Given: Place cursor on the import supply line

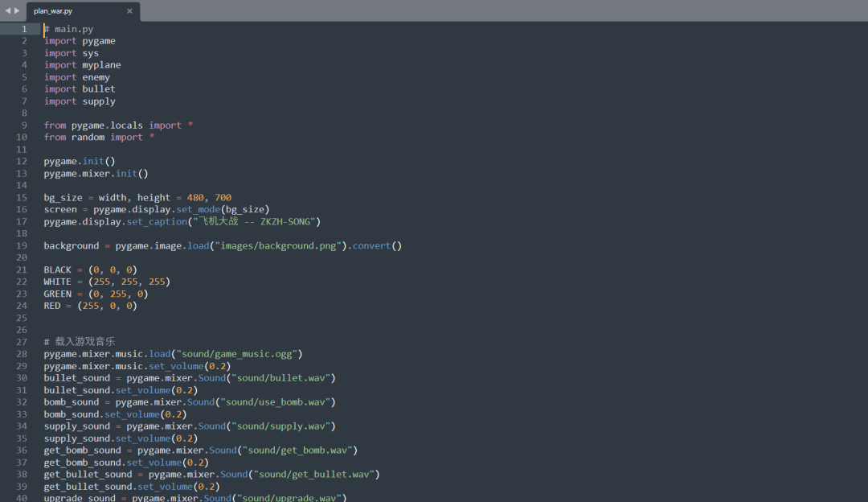Looking at the screenshot, I should [80, 101].
